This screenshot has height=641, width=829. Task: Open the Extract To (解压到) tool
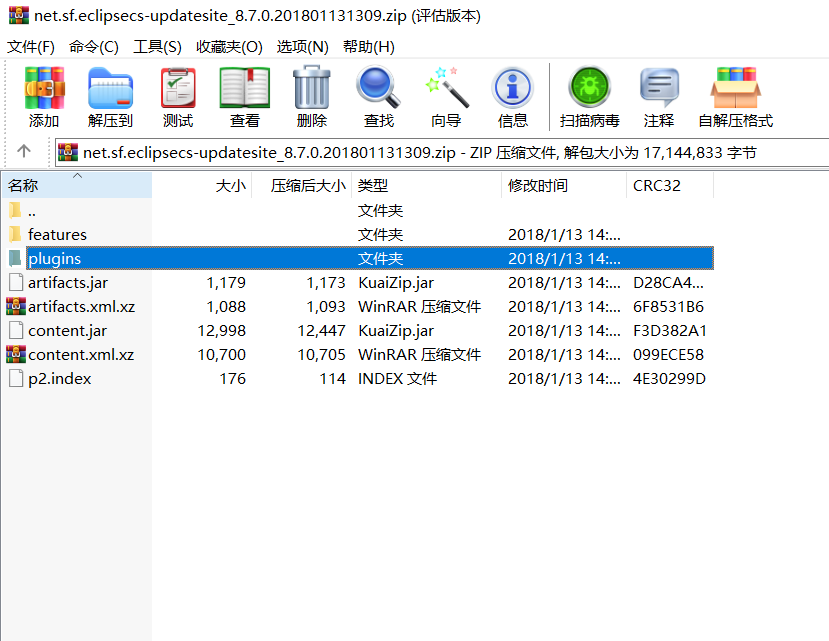tap(110, 88)
